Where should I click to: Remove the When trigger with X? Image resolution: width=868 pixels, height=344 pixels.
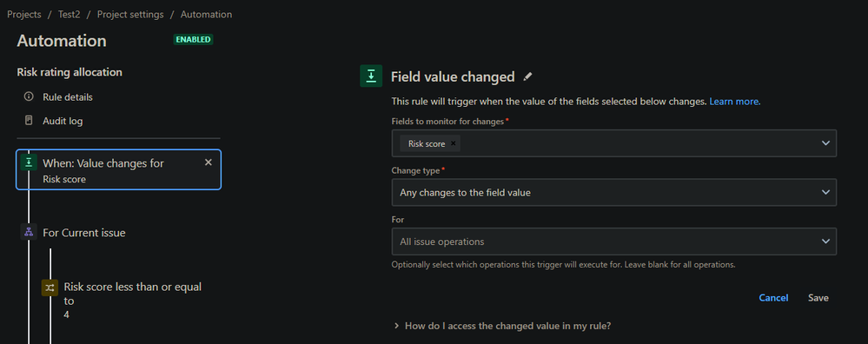pos(209,162)
